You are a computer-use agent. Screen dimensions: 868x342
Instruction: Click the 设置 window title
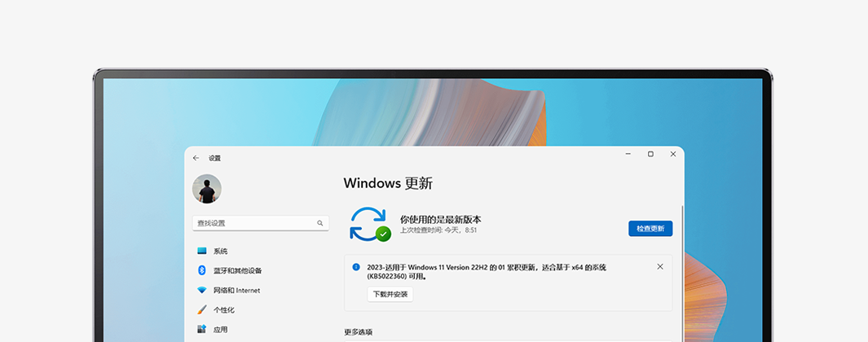click(215, 158)
